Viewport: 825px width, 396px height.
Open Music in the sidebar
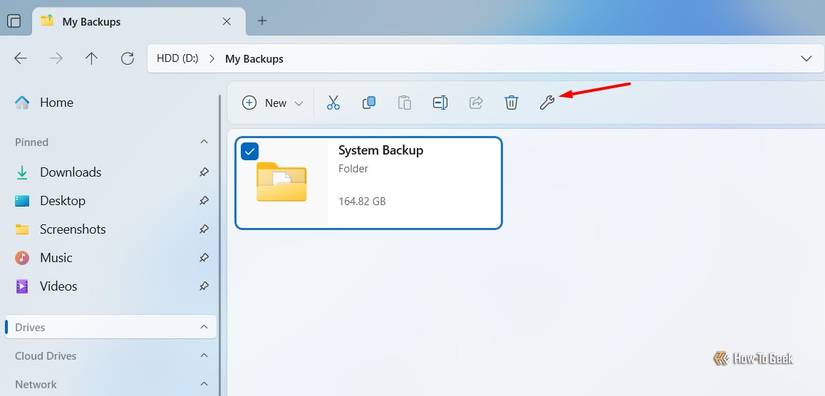pyautogui.click(x=56, y=258)
